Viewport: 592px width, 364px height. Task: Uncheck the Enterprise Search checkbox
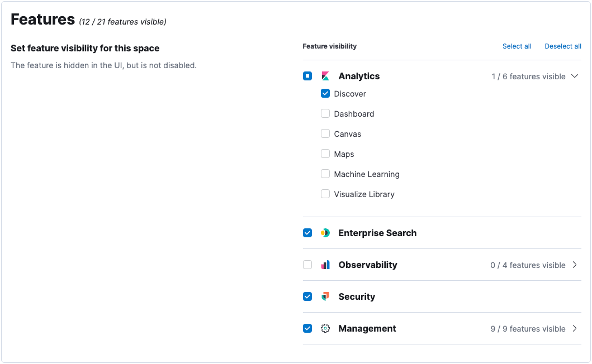pos(307,233)
